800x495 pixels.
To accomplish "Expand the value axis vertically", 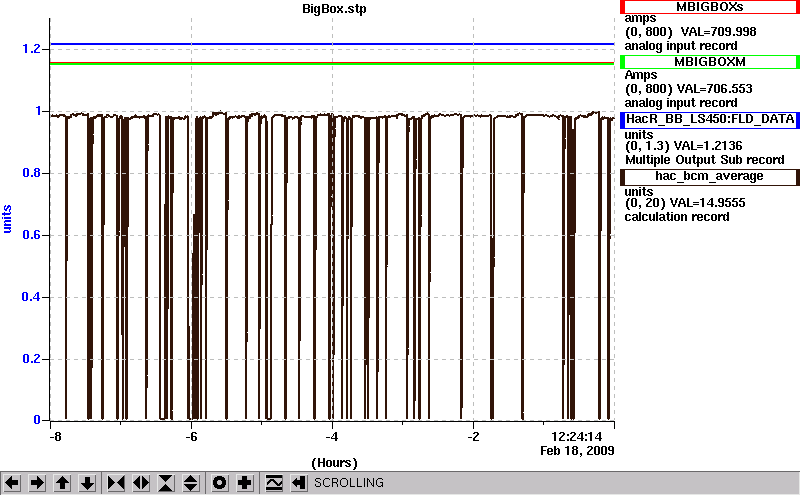I will point(191,483).
